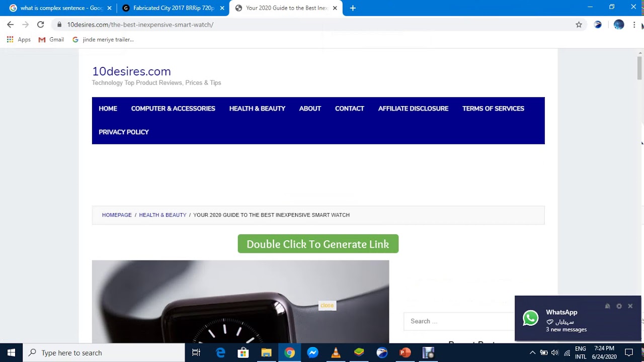Click the browser extension icon beside star
The height and width of the screenshot is (362, 644).
point(598,25)
